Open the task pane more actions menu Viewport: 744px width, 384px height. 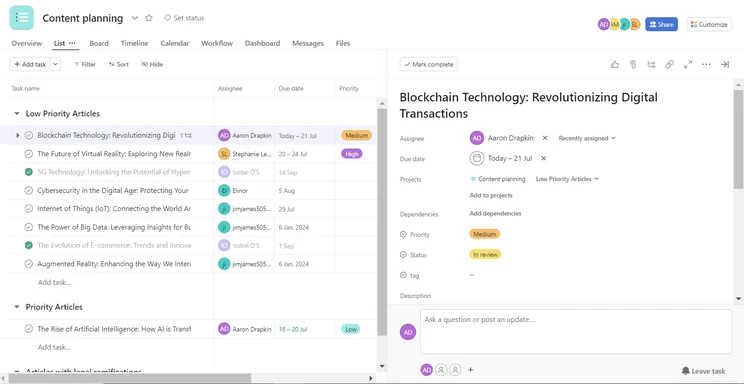click(x=706, y=64)
